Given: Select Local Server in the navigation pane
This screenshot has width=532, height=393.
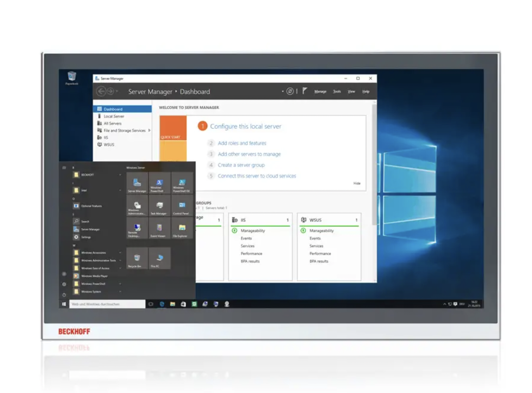Looking at the screenshot, I should point(114,116).
